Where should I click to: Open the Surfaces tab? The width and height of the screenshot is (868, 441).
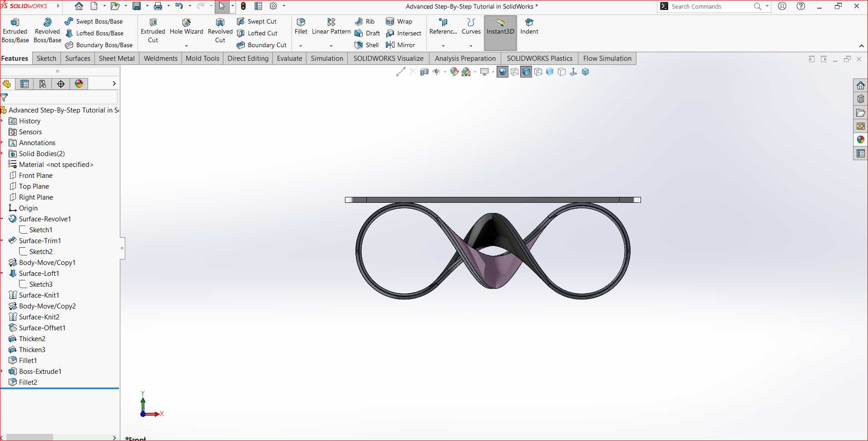[78, 58]
